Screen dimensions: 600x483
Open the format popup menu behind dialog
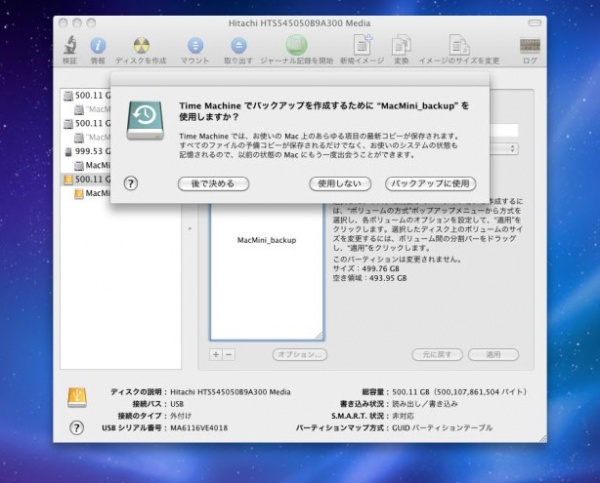point(504,148)
